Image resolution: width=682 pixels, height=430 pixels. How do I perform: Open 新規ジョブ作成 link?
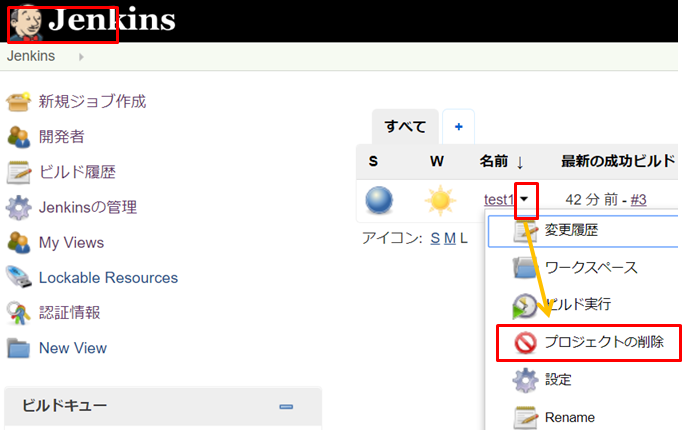[x=92, y=101]
